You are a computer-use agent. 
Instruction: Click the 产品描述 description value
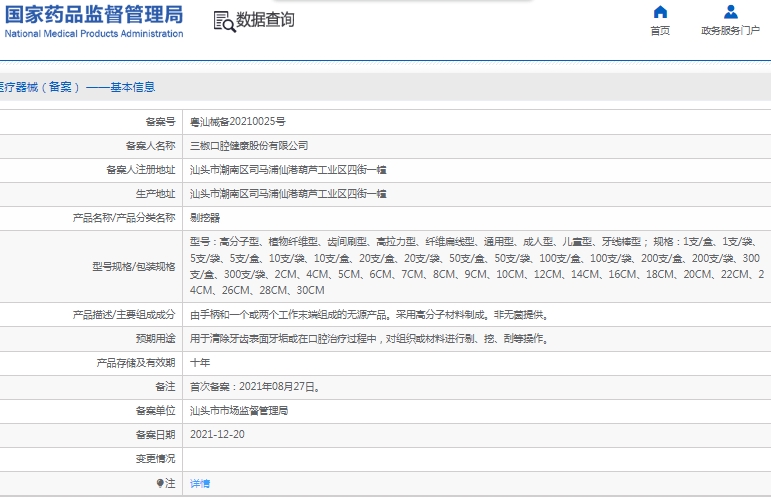point(370,315)
